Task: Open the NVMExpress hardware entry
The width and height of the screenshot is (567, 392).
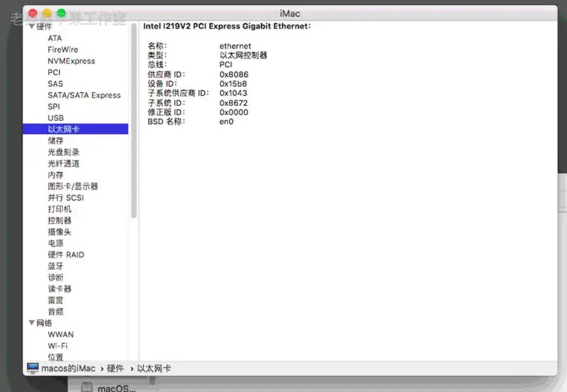Action: tap(71, 61)
